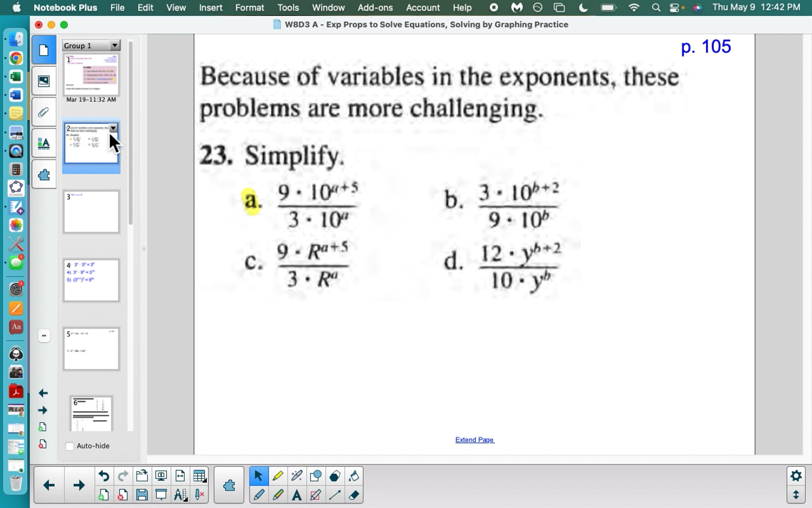Open page 2 thumbnail menu arrow
The image size is (812, 508).
[x=113, y=128]
